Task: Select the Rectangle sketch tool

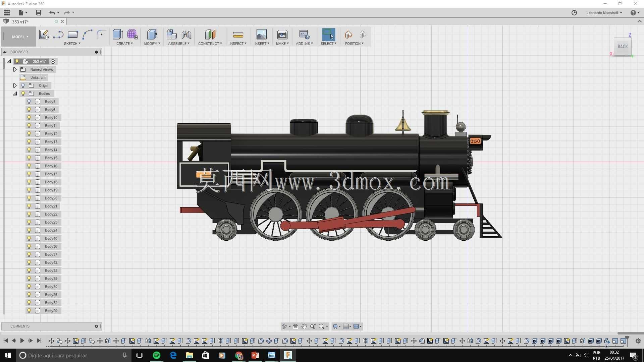Action: tap(72, 35)
